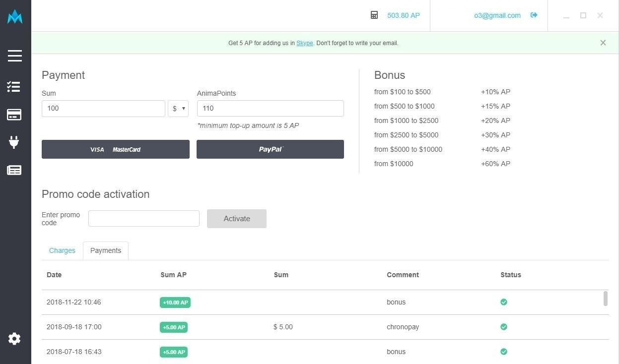Image resolution: width=619 pixels, height=364 pixels.
Task: Select the Payments tab
Action: tap(106, 250)
